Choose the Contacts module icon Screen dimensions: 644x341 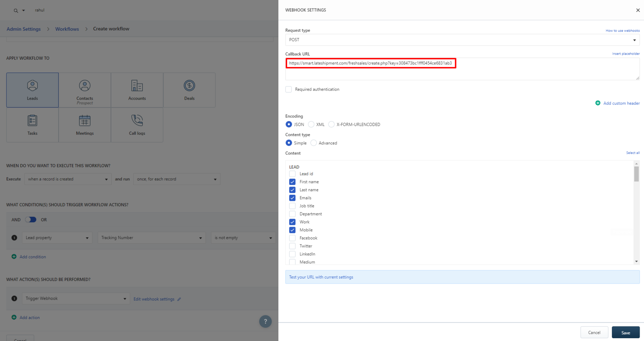(85, 85)
